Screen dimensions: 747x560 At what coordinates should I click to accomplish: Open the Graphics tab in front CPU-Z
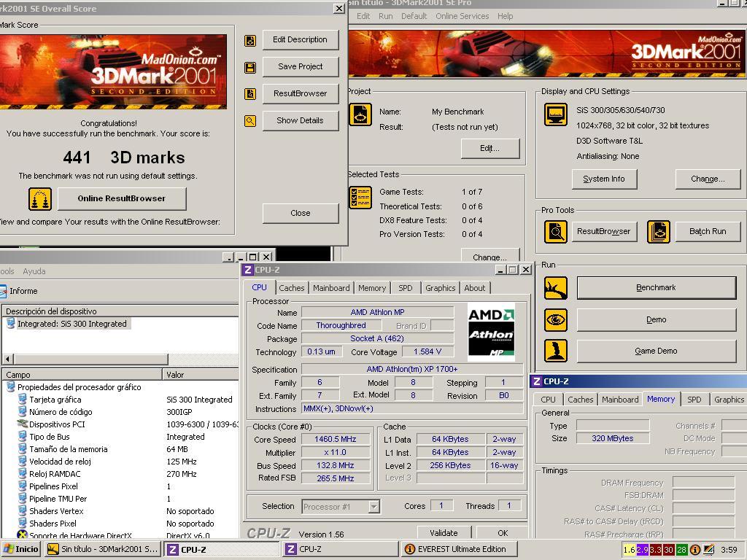pos(440,288)
